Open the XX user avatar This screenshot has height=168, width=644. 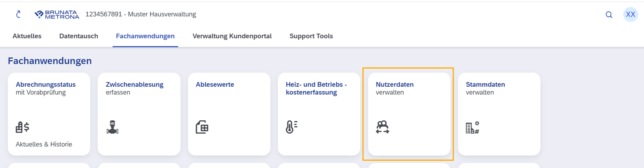click(x=630, y=14)
